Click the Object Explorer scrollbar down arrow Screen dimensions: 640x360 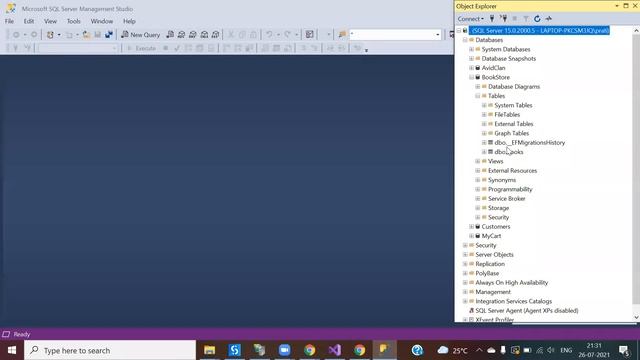point(636,317)
